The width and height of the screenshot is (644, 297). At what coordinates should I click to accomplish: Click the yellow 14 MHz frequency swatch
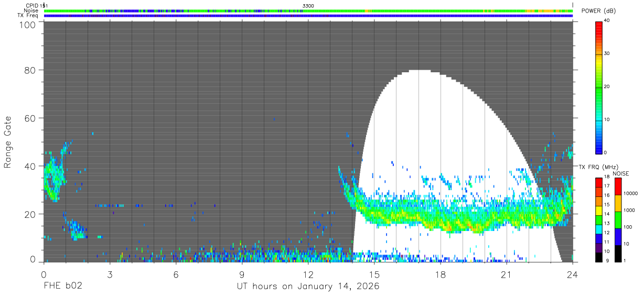[x=599, y=211]
